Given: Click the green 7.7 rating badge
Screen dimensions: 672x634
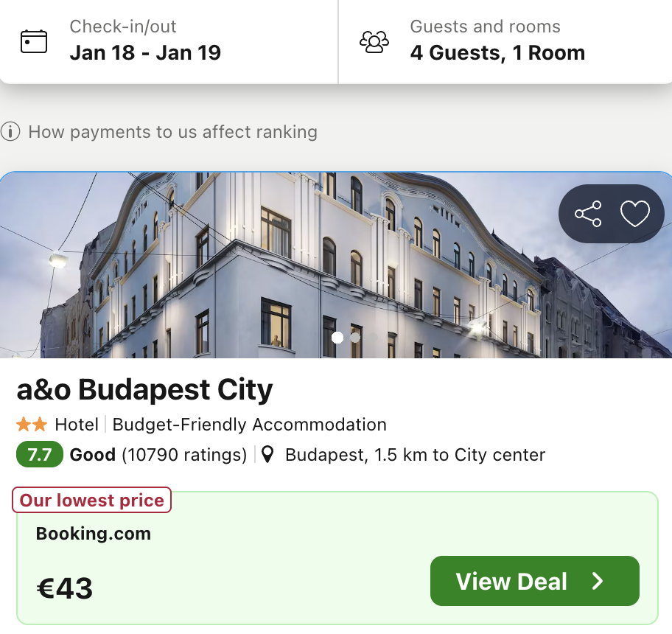Looking at the screenshot, I should click(x=39, y=454).
